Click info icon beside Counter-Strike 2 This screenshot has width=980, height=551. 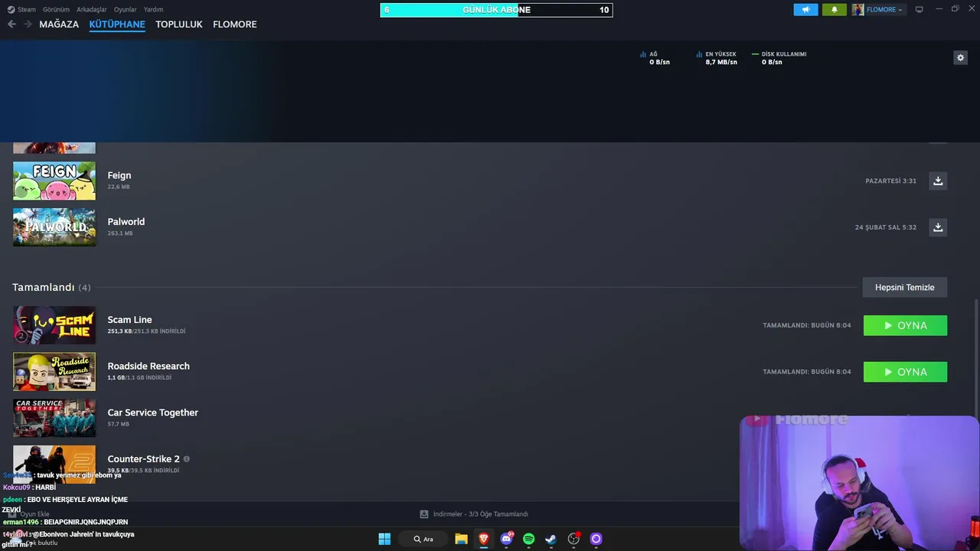pos(186,459)
